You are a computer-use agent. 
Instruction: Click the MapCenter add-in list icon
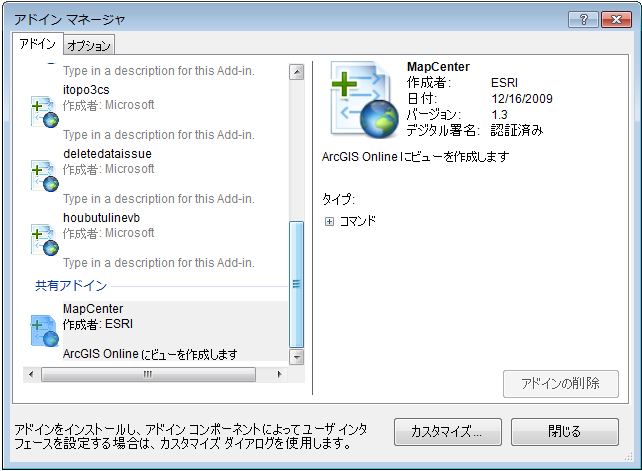coord(45,331)
